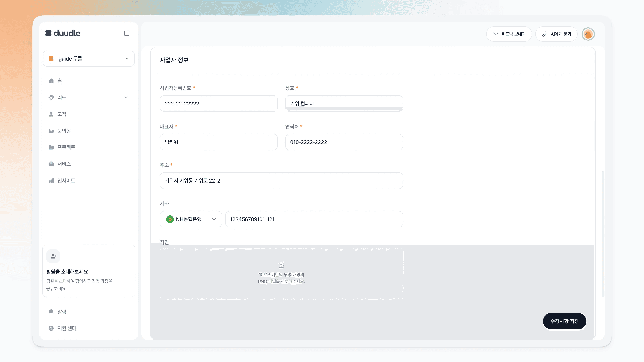Click 팀원을 초대해보세요 card title
The height and width of the screenshot is (362, 644).
click(x=67, y=271)
